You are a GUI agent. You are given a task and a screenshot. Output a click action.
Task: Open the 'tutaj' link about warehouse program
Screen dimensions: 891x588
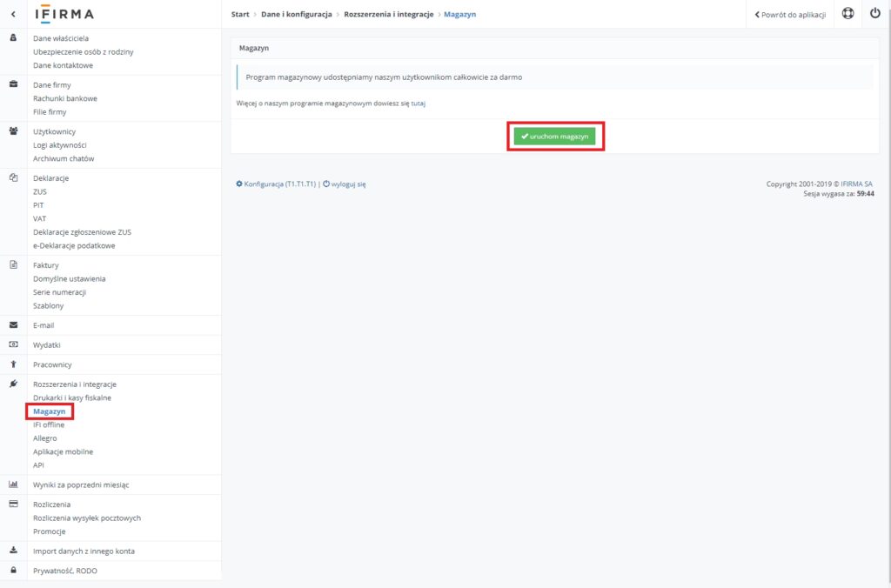pyautogui.click(x=418, y=104)
